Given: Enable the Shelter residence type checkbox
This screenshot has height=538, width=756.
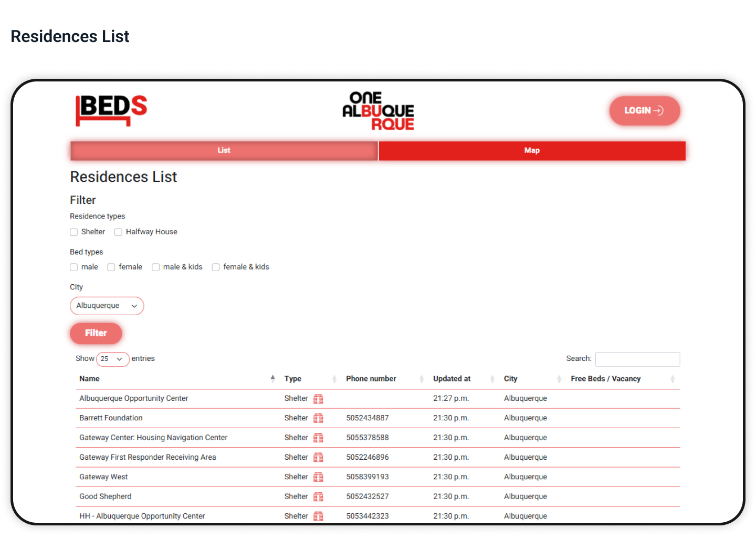Looking at the screenshot, I should click(74, 232).
